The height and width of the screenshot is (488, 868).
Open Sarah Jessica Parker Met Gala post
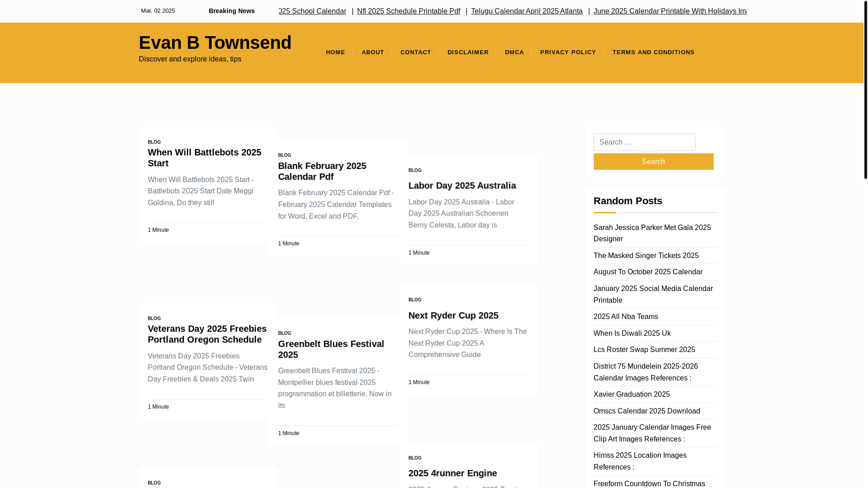coord(652,233)
